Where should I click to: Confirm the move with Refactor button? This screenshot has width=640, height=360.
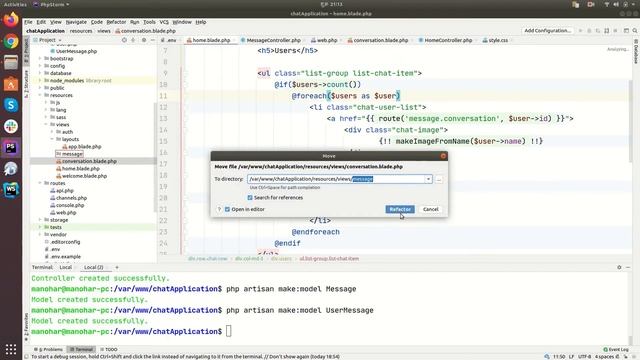point(400,209)
